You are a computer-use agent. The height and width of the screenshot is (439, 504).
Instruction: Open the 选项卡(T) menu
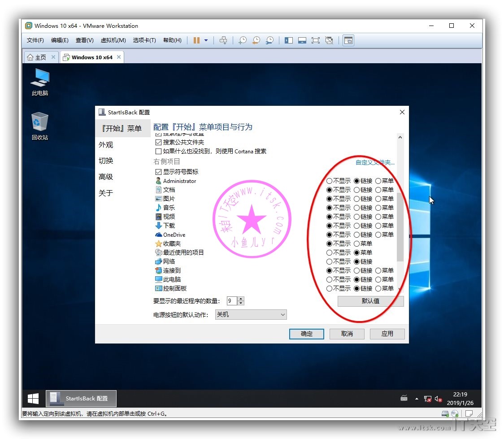pyautogui.click(x=144, y=40)
